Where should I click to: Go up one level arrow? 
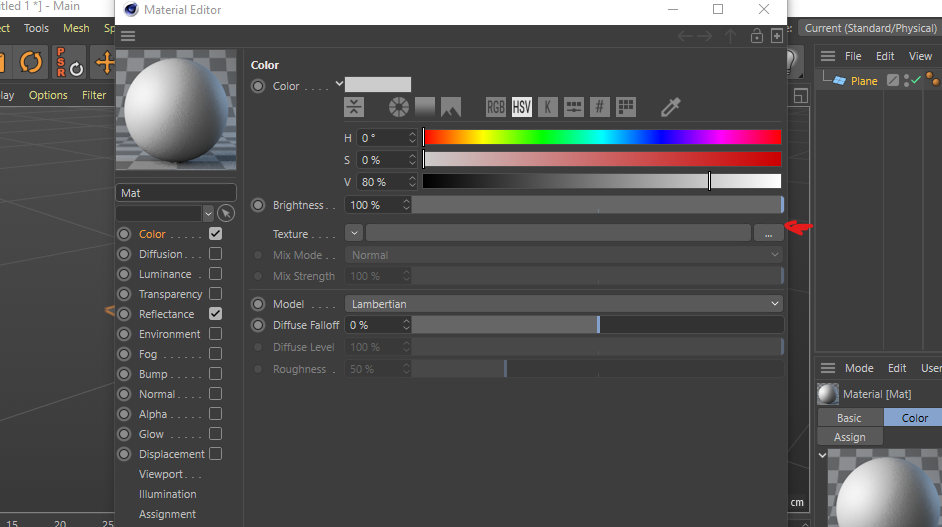(731, 36)
